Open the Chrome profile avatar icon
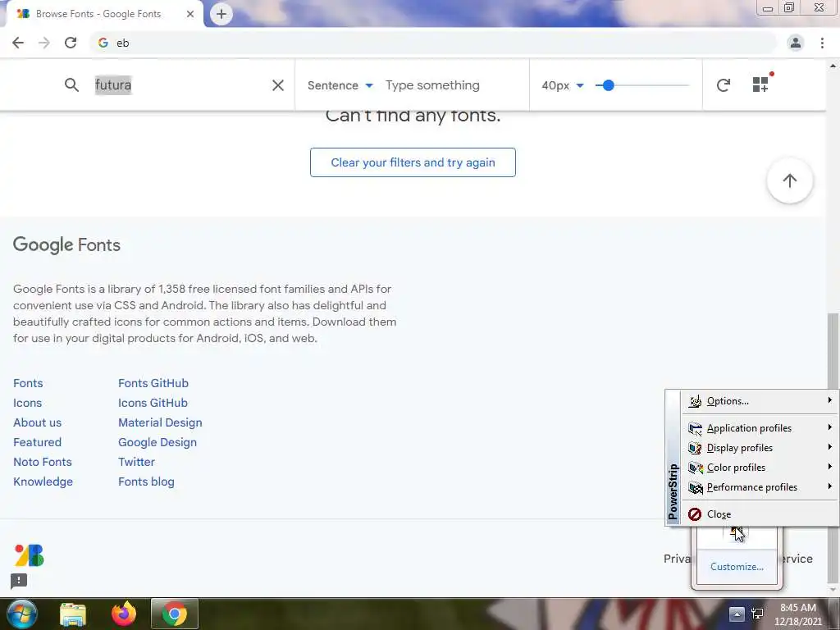 [796, 43]
